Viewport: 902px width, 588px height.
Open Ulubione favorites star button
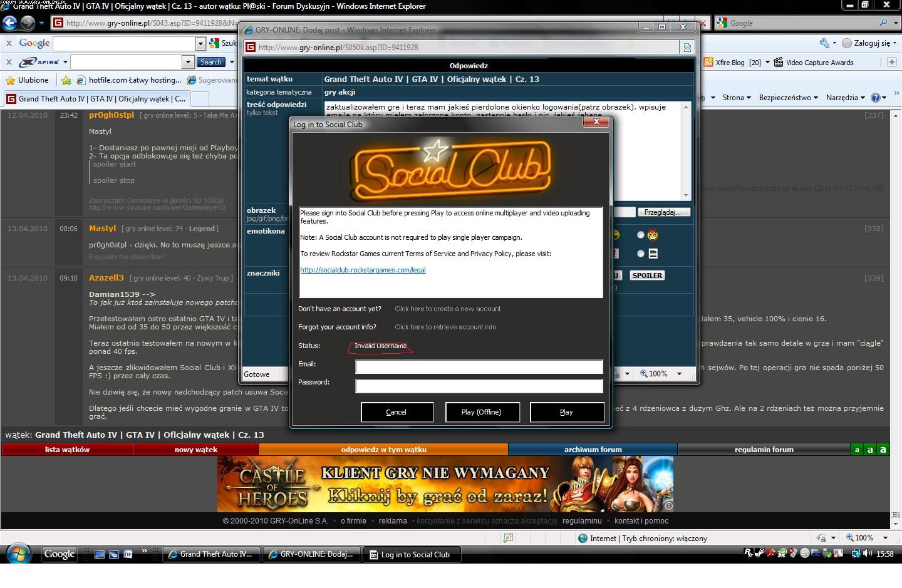[27, 80]
